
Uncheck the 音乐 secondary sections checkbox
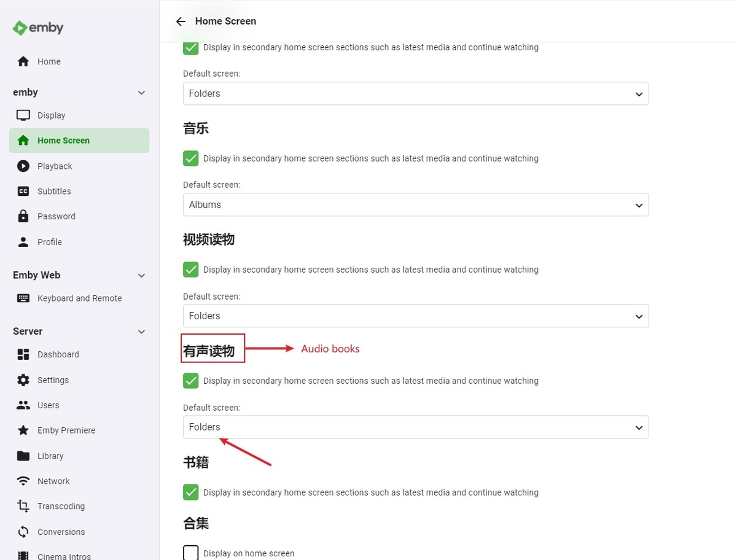pos(191,158)
